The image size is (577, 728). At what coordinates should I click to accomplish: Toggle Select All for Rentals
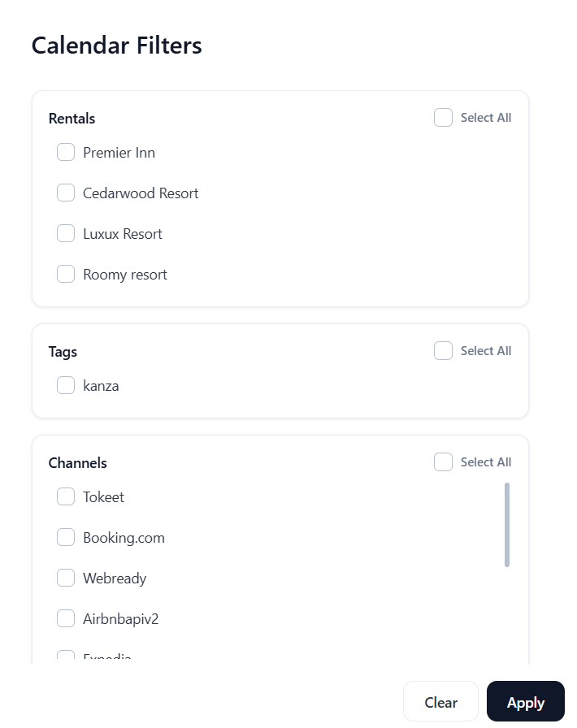443,118
